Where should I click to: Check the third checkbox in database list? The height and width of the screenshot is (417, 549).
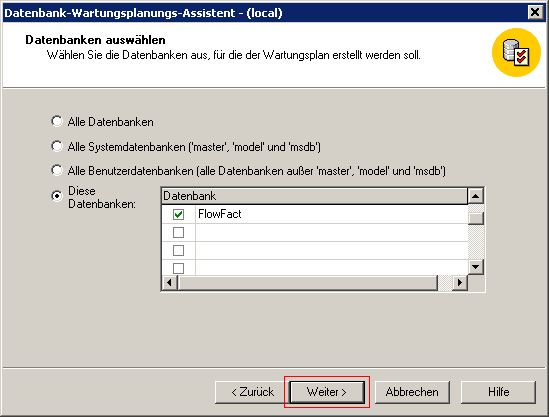(179, 250)
